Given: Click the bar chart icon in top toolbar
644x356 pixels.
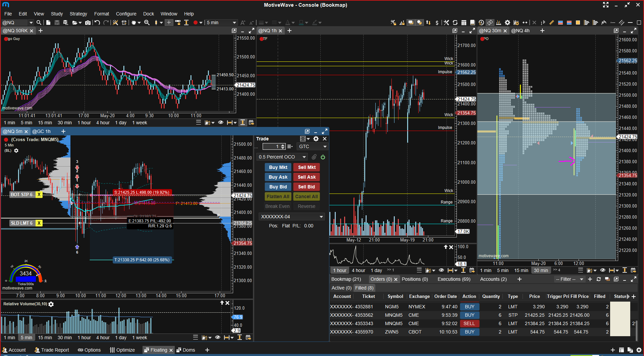Looking at the screenshot, I should click(499, 23).
